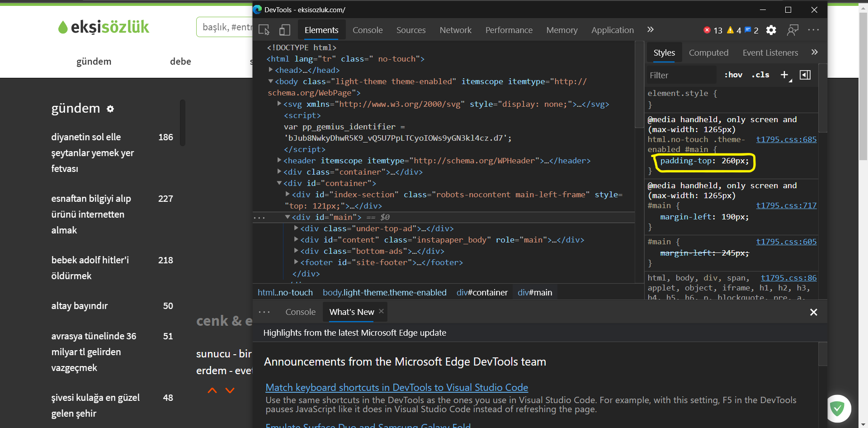
Task: Toggle :hov pseudo-class state editor
Action: point(733,75)
